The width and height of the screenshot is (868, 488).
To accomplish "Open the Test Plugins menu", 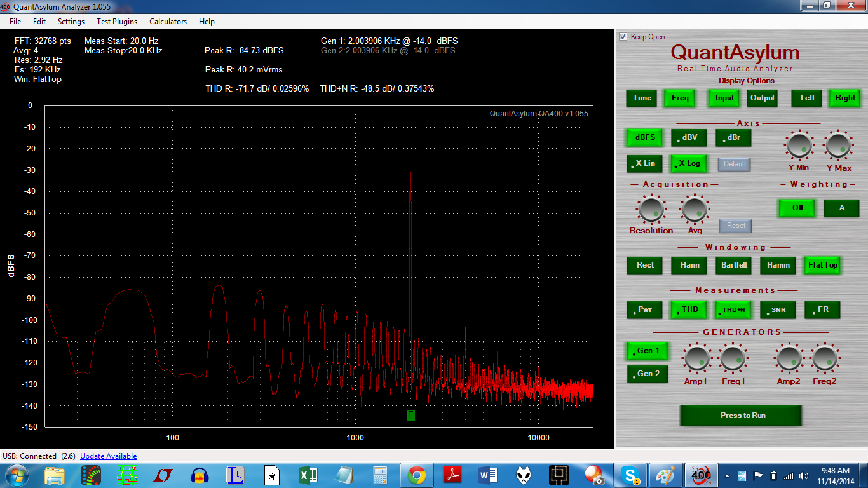I will [x=117, y=22].
